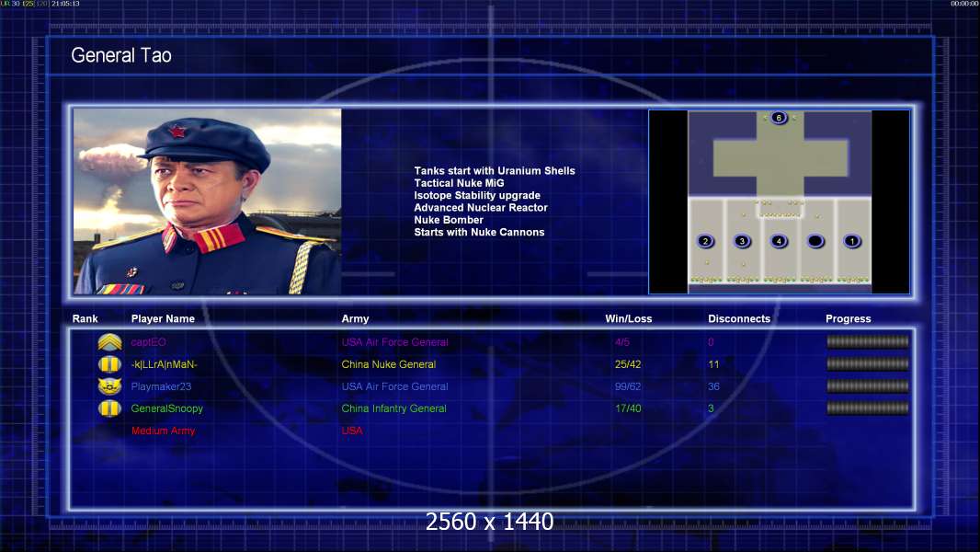
Task: Select the Medium Army player entry
Action: tap(163, 431)
